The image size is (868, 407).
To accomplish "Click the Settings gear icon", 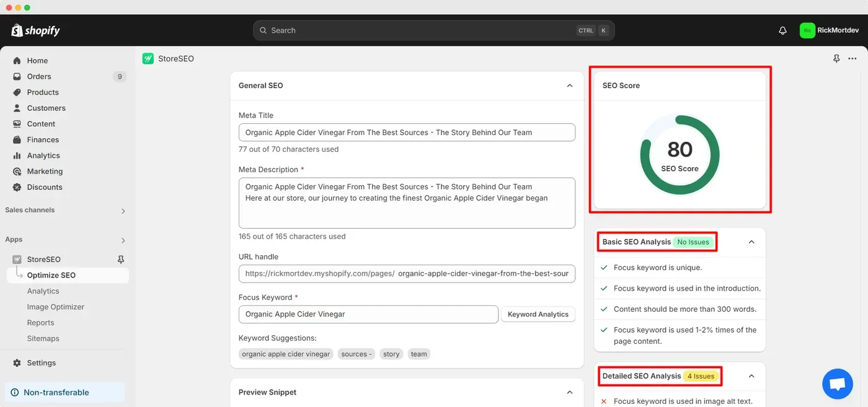I will click(17, 363).
